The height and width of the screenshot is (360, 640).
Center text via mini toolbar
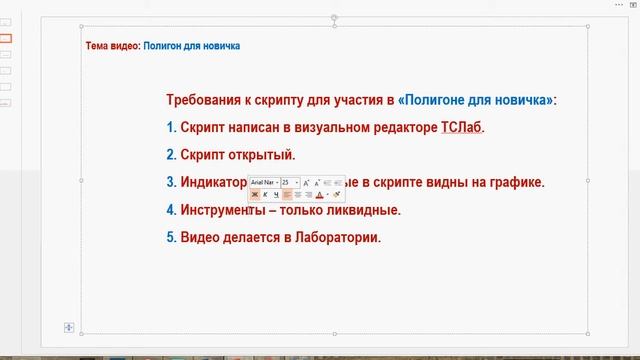tap(298, 195)
